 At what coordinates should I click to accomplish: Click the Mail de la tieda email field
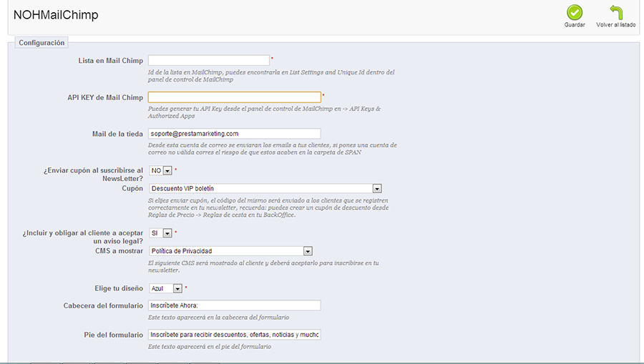235,134
